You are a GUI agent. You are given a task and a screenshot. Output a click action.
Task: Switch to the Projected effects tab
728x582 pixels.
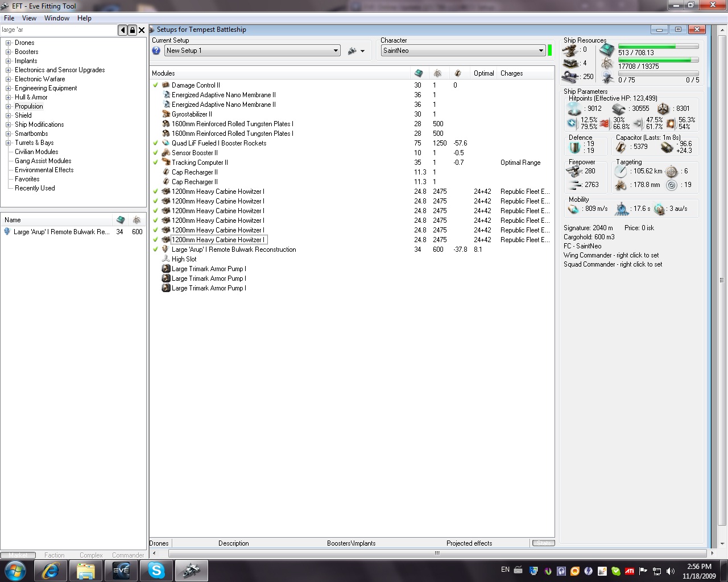(469, 543)
